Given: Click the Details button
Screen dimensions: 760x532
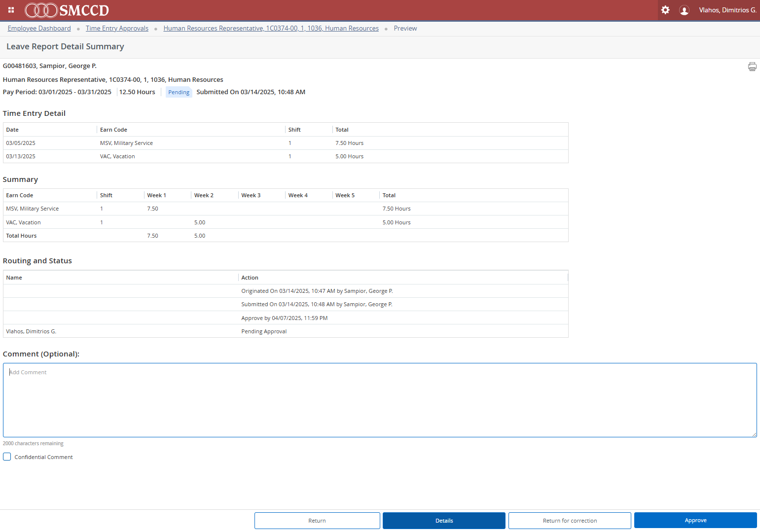Looking at the screenshot, I should pos(444,521).
